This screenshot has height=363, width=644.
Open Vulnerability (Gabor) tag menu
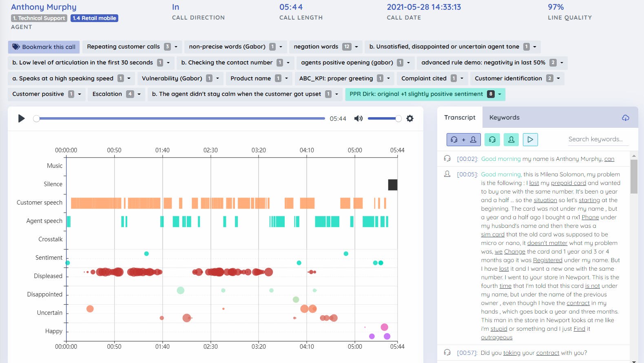point(217,78)
